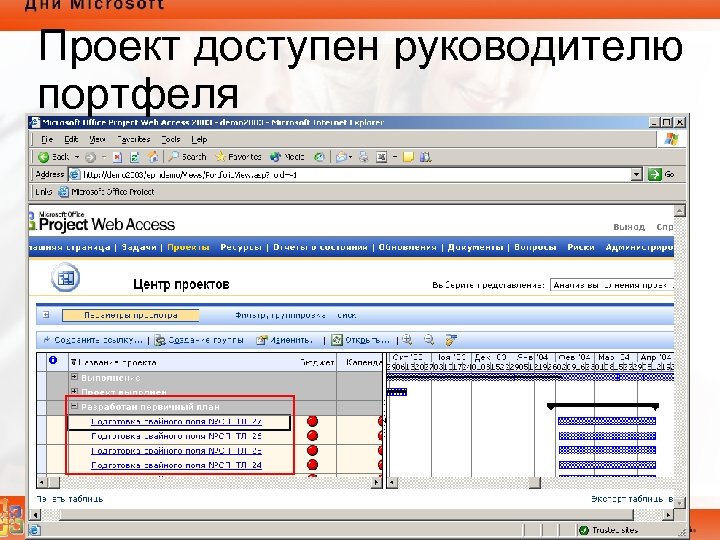Click the IE page icon in status bar

pos(35,530)
